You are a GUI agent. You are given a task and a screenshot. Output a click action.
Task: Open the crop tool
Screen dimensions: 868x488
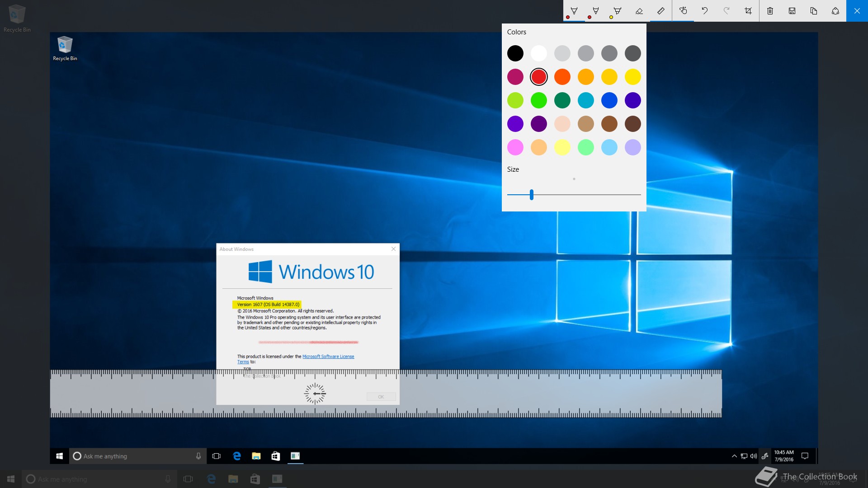tap(748, 11)
